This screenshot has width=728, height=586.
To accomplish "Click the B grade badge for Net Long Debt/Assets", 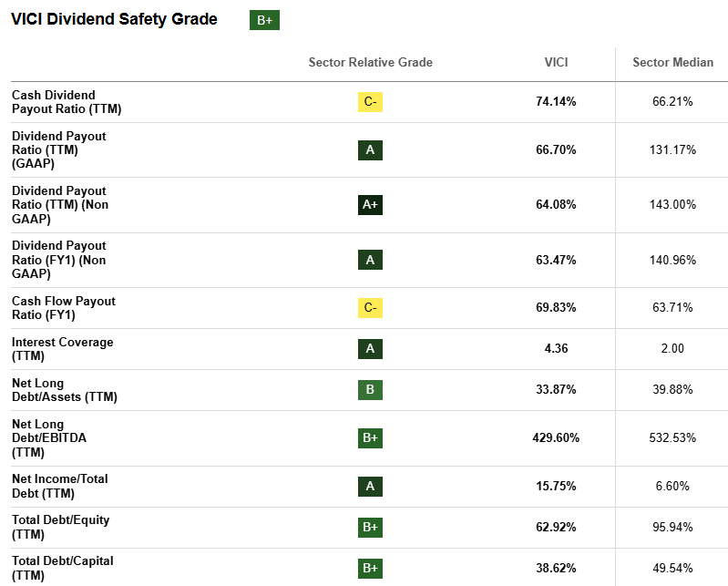I will click(370, 390).
